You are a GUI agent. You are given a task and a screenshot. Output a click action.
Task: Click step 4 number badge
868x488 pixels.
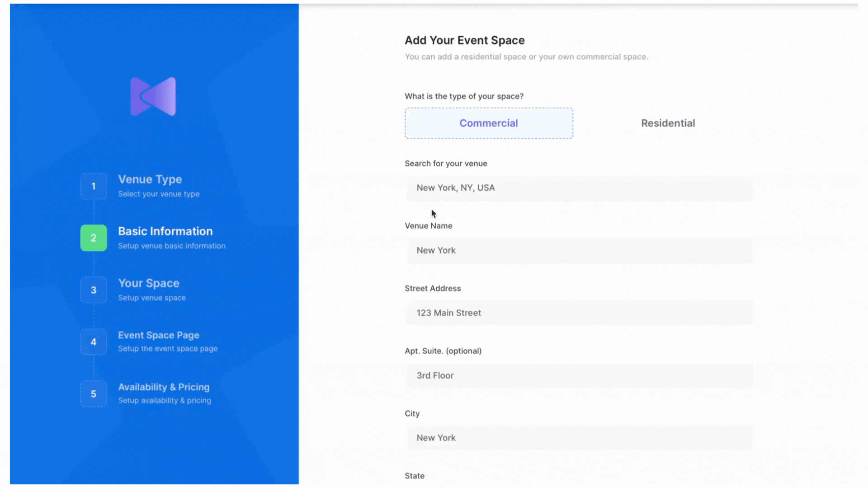(x=94, y=342)
